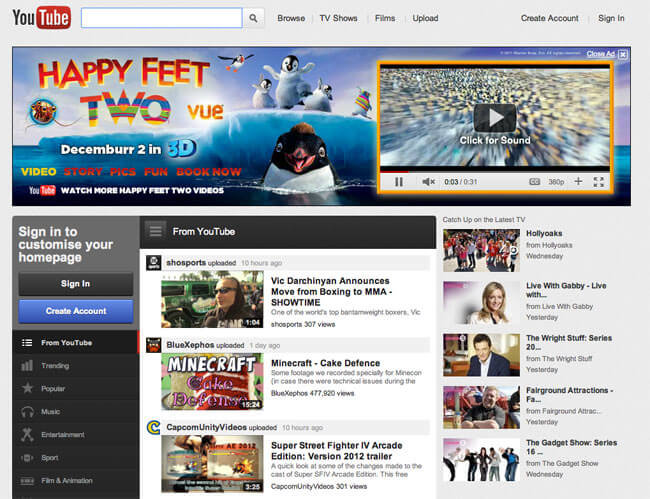Open Sport category in the sidebar
Image resolution: width=650 pixels, height=499 pixels.
pos(50,457)
